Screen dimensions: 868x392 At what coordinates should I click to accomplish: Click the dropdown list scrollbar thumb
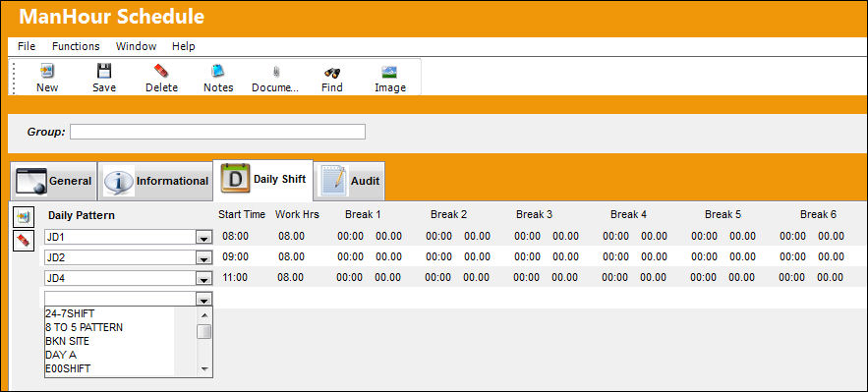point(204,332)
